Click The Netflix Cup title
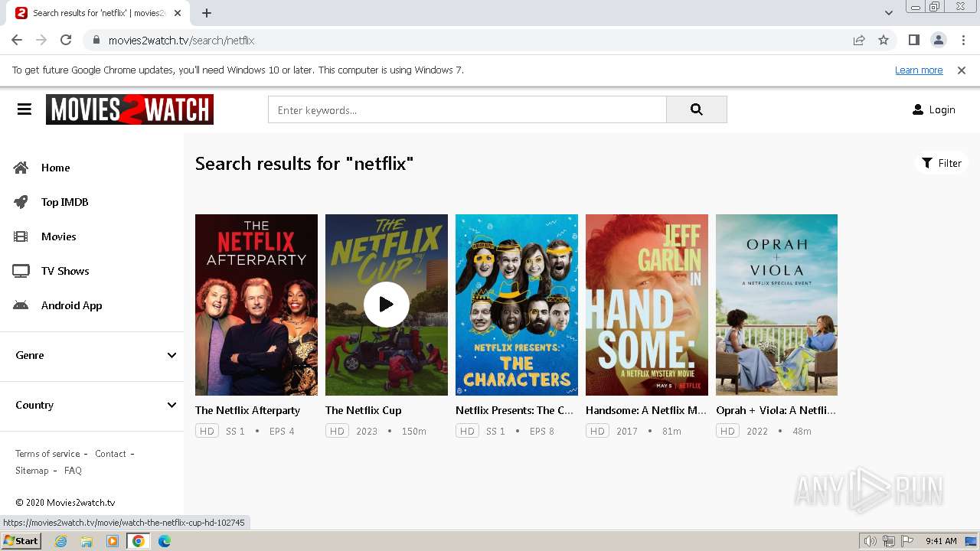This screenshot has width=980, height=551. point(363,410)
